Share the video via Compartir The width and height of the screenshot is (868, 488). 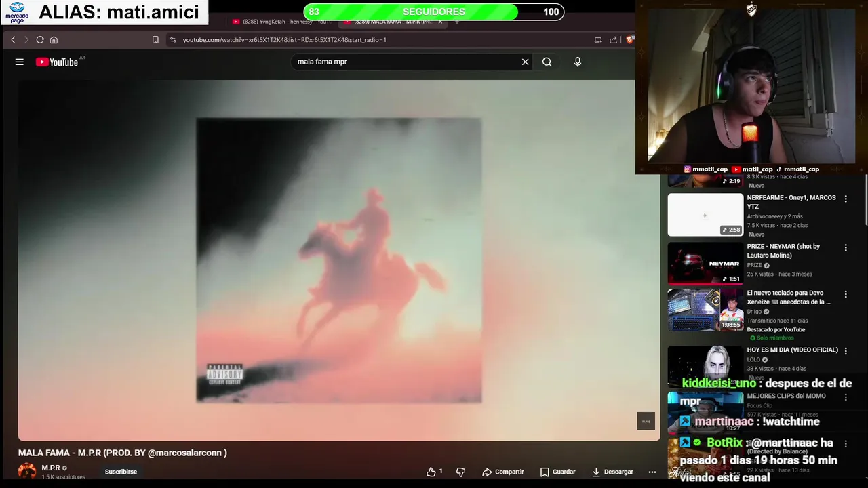tap(503, 472)
